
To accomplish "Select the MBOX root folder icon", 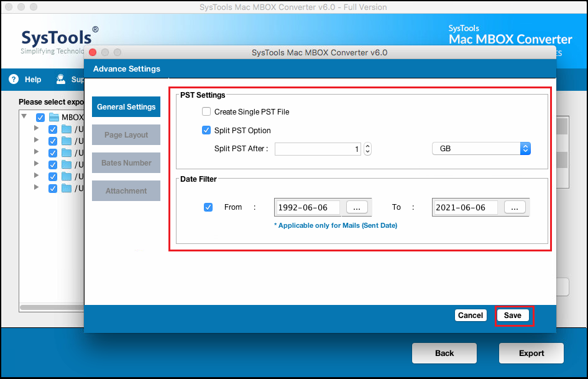I will tap(54, 117).
